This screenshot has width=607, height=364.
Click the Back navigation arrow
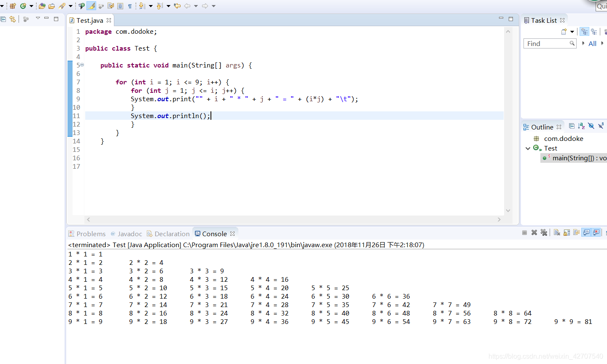click(187, 6)
